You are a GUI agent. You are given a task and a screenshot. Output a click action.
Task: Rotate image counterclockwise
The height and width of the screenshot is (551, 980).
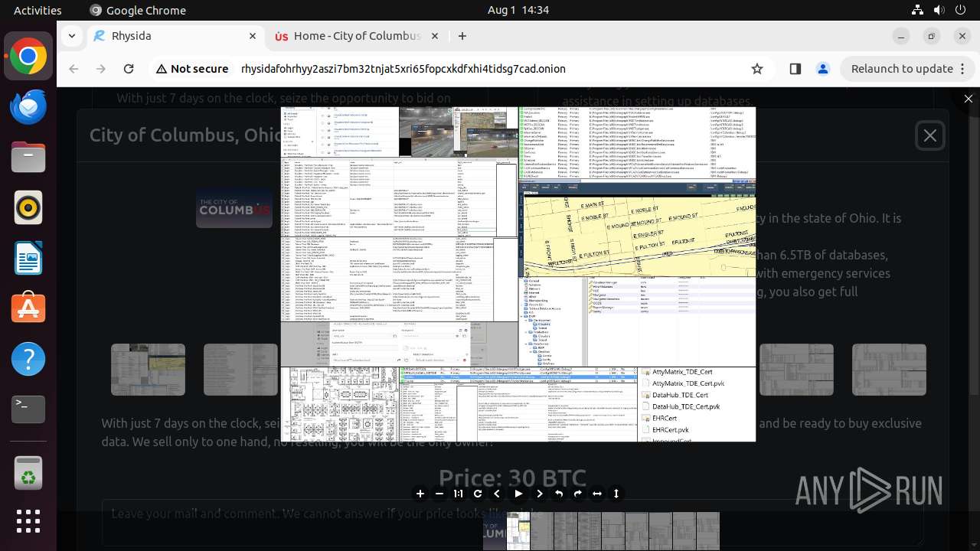[559, 494]
